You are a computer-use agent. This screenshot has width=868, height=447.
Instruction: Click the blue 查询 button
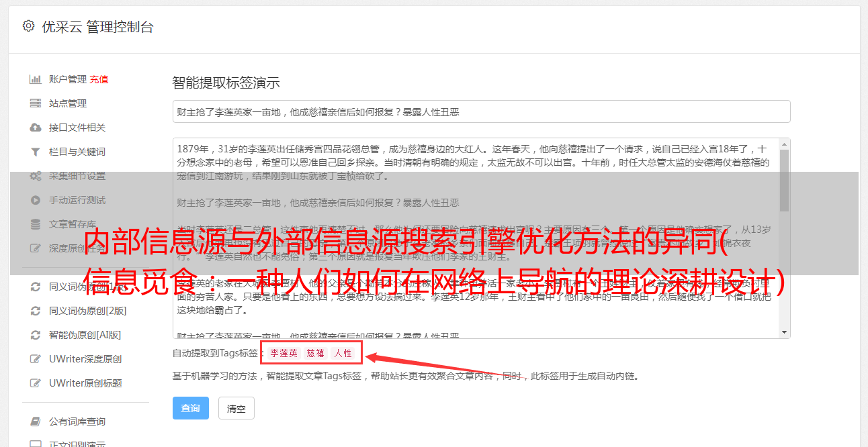(191, 408)
